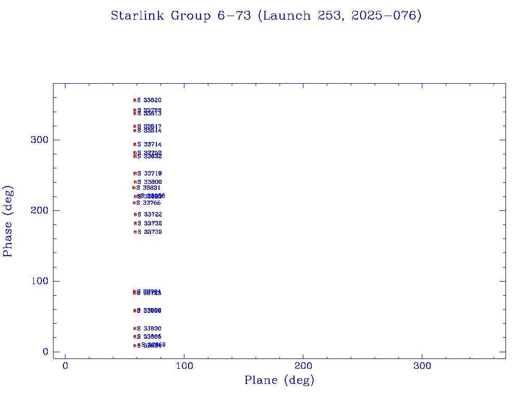Click the red marker beside S 33739
532x399 pixels.
(x=136, y=232)
